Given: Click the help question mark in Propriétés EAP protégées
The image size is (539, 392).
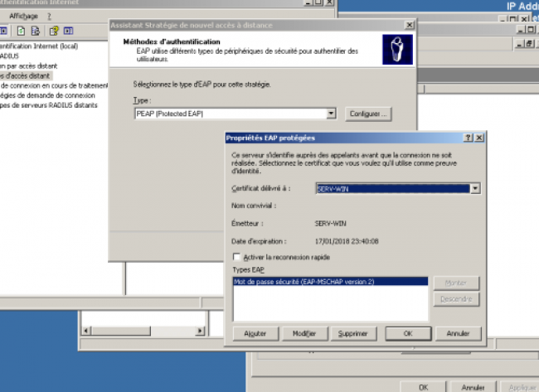Looking at the screenshot, I should pos(469,138).
